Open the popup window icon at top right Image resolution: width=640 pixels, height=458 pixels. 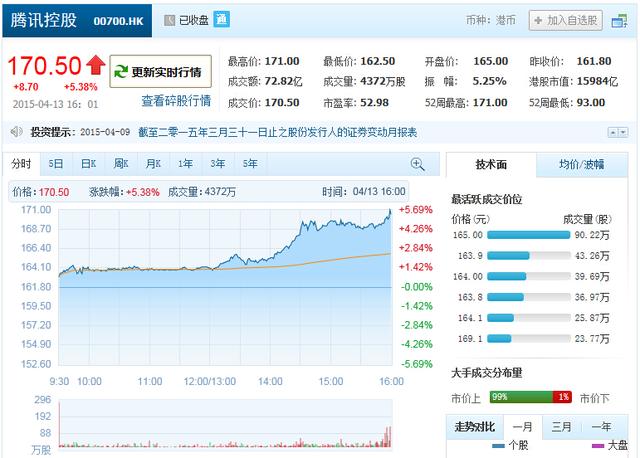(x=619, y=20)
